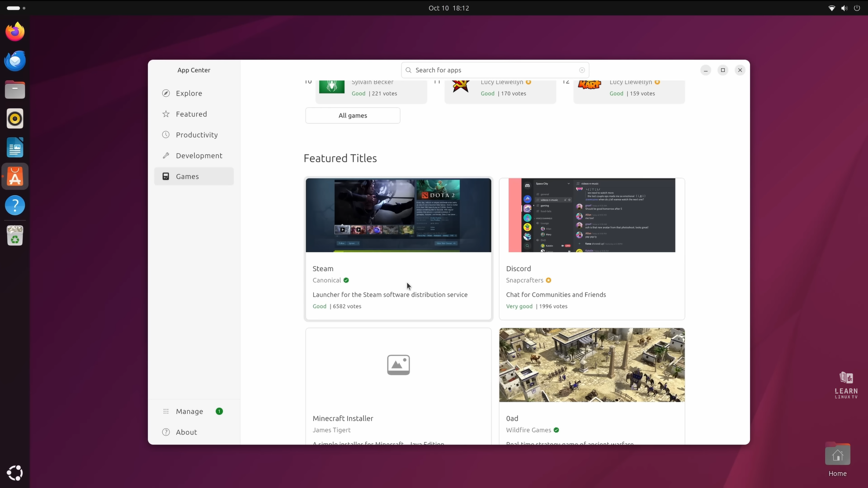Open the Minecraft Installer title

[x=343, y=418]
